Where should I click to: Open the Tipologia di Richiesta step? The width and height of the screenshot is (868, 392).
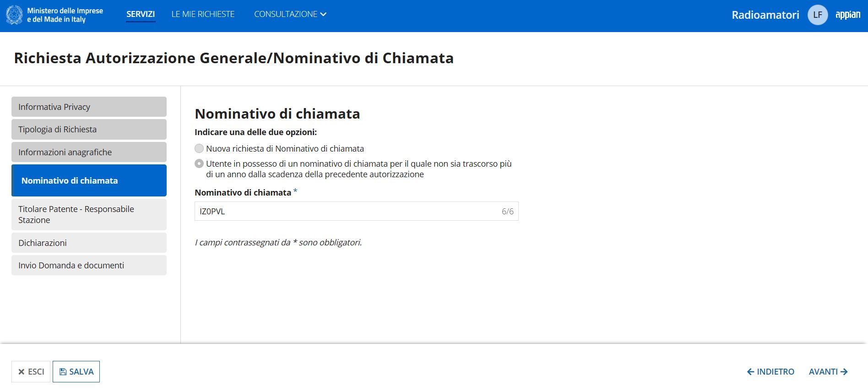[89, 129]
